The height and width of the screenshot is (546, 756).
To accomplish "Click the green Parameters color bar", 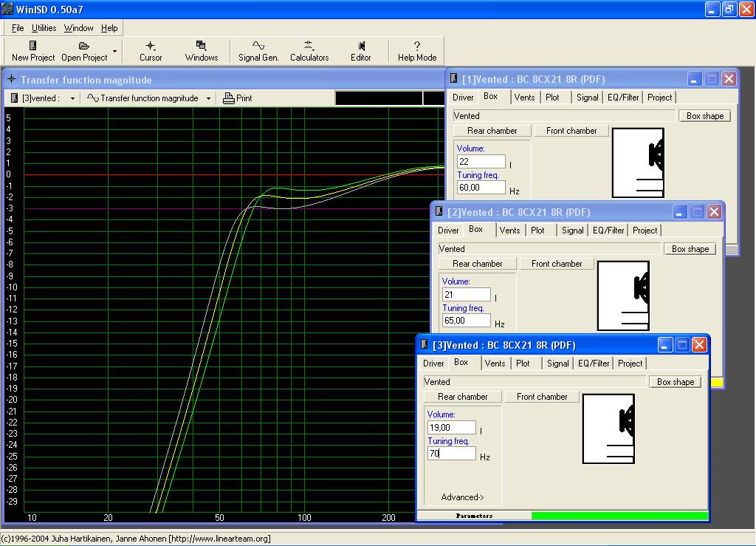I will click(x=619, y=516).
